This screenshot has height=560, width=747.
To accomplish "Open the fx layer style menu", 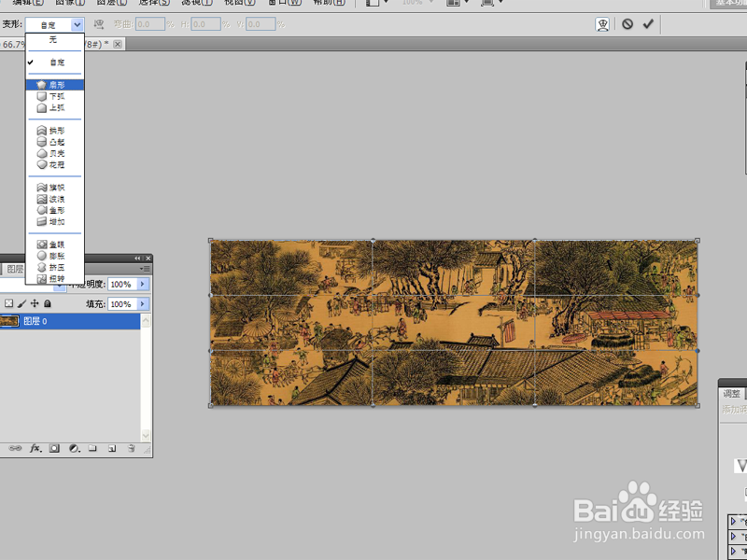I will [x=35, y=448].
